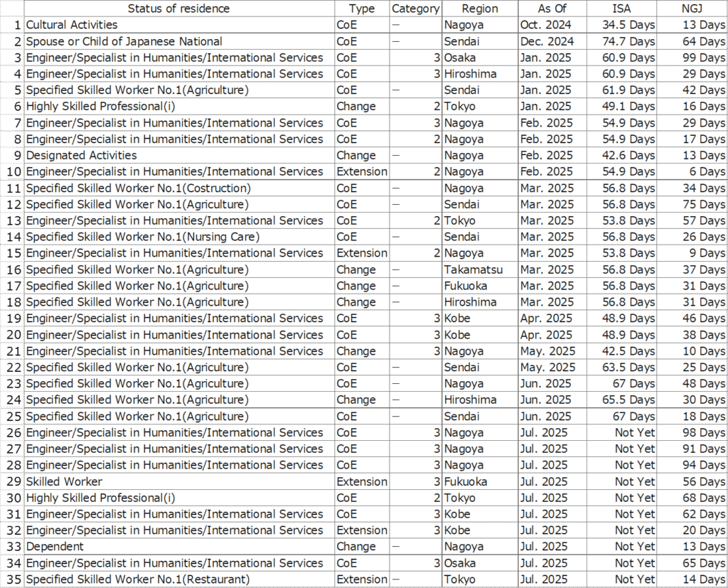This screenshot has height=588, width=728.
Task: Select the "Takamatsu" region cell
Action: point(471,269)
